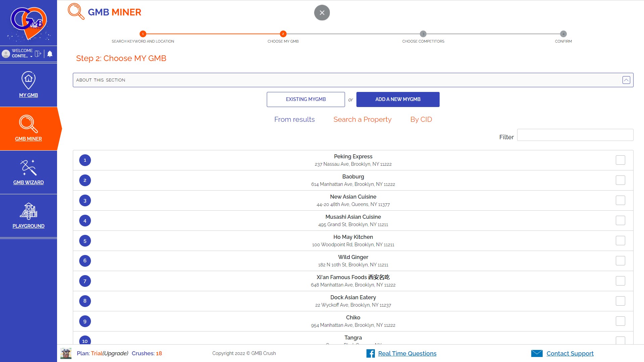Click the GMB Miner magnifier sidebar icon

(29, 124)
